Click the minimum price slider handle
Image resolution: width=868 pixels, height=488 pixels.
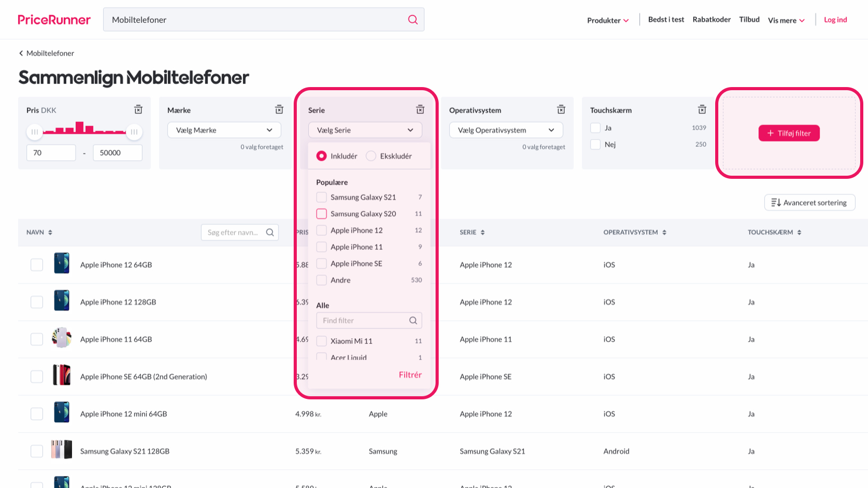34,132
